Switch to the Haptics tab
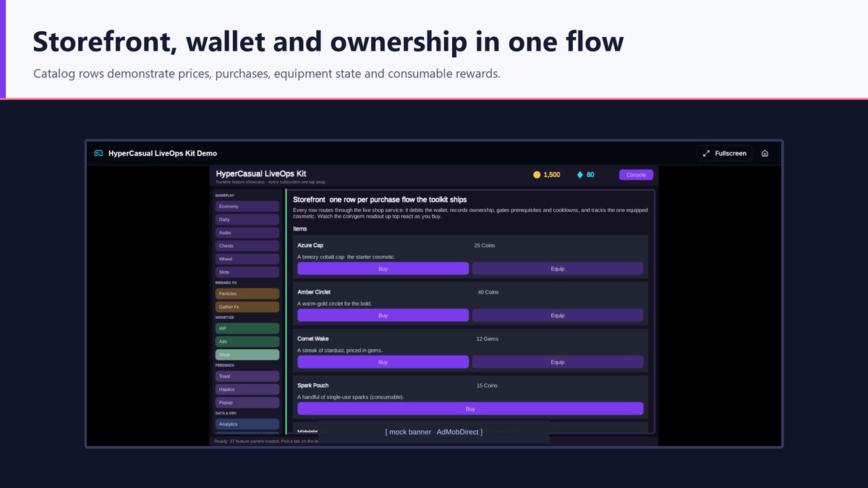 [x=247, y=389]
